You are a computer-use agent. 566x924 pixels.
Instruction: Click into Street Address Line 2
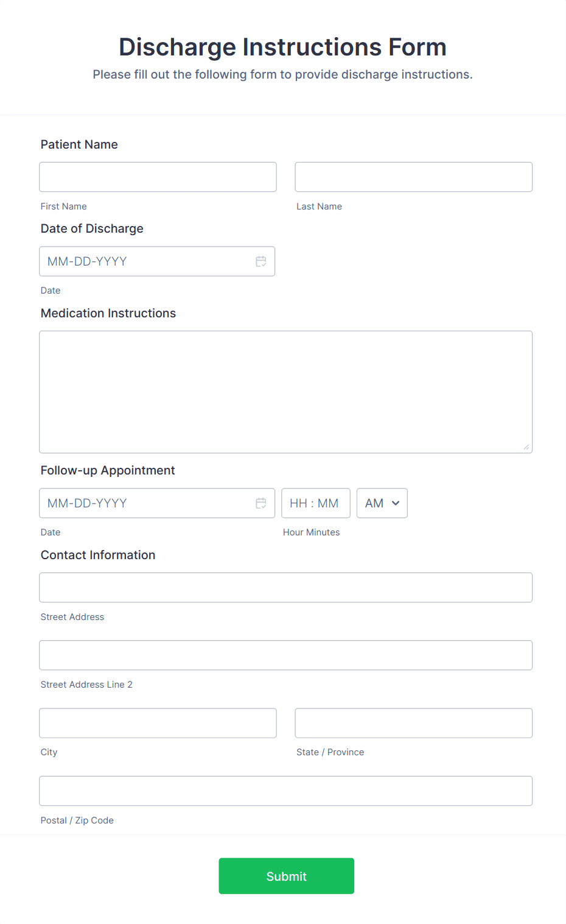click(285, 655)
